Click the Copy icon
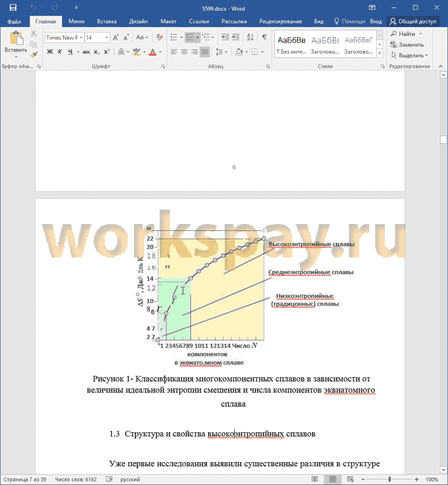This screenshot has height=485, width=448. point(33,44)
